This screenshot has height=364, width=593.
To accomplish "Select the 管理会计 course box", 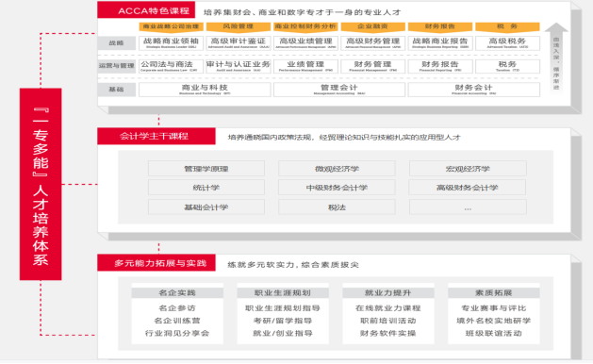I will (339, 90).
